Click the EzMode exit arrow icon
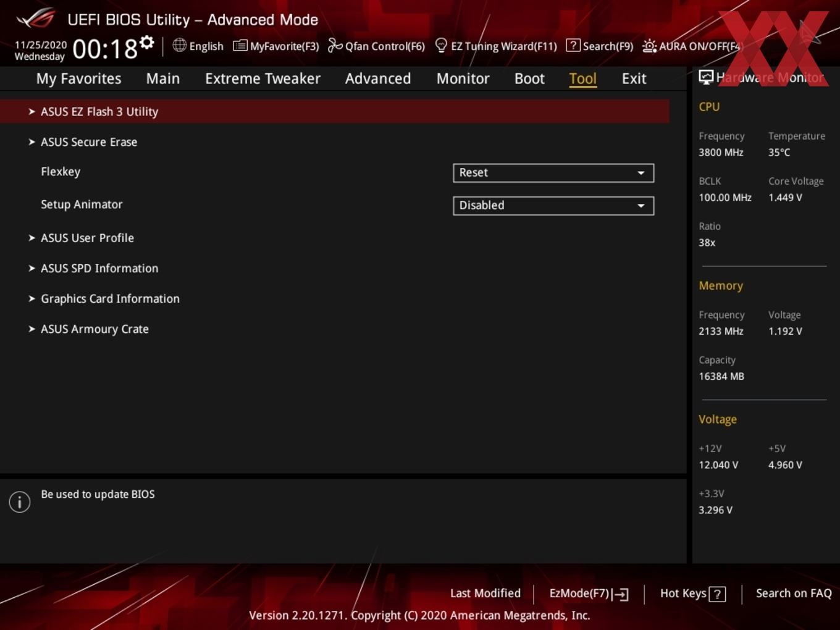Viewport: 840px width, 630px height. coord(621,594)
